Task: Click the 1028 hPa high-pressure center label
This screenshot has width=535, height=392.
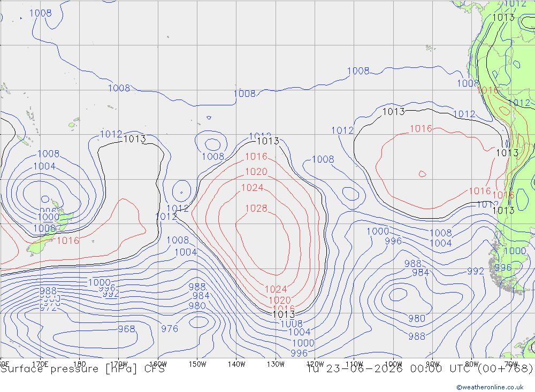Action: pyautogui.click(x=256, y=209)
